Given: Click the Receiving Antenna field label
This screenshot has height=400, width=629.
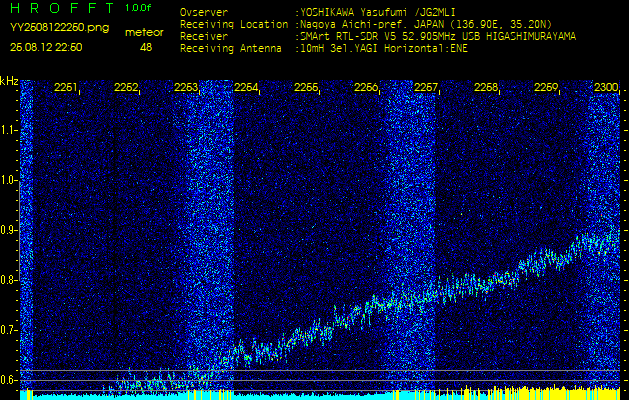Looking at the screenshot, I should pos(231,49).
